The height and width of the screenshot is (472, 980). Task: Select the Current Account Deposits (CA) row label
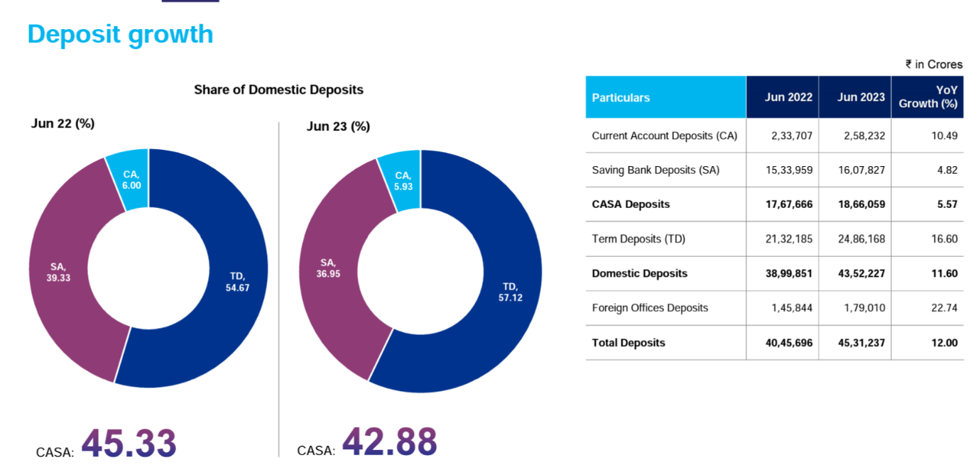664,136
